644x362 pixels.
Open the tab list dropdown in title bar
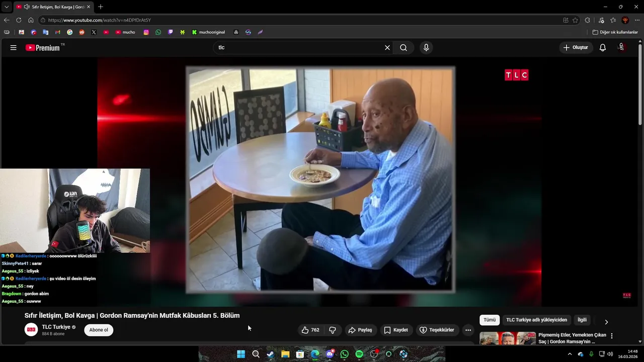click(7, 7)
